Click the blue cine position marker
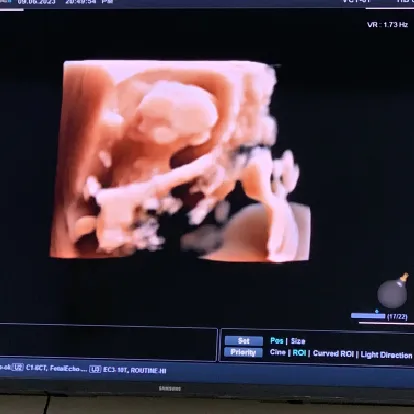 pos(377,312)
